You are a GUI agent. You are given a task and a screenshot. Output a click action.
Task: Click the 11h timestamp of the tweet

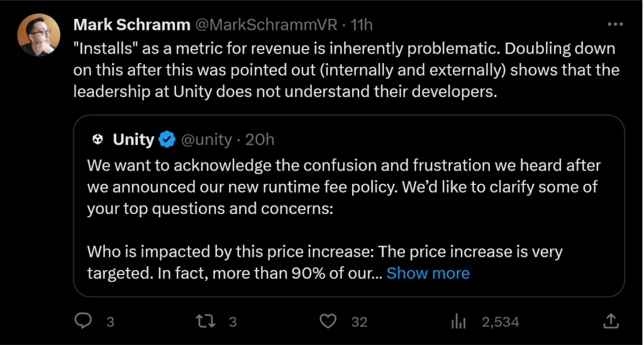(x=361, y=25)
